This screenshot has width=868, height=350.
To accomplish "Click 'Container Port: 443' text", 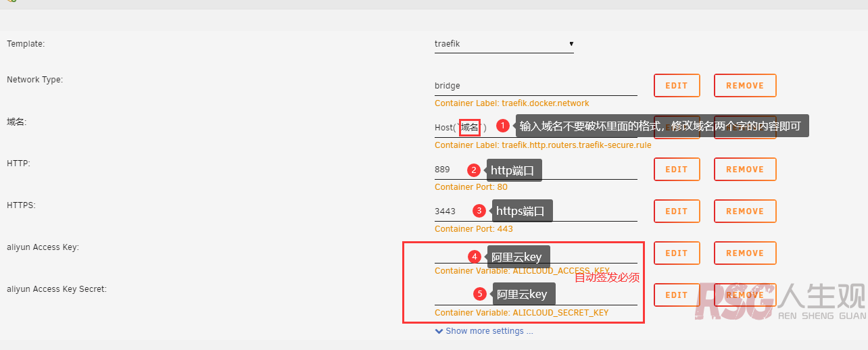I will (x=474, y=229).
